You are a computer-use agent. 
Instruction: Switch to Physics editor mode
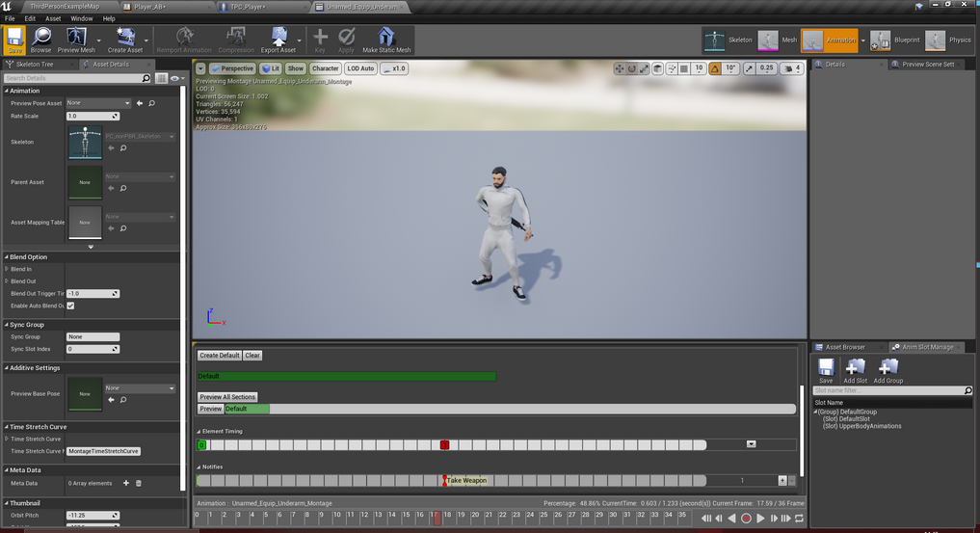(x=948, y=40)
